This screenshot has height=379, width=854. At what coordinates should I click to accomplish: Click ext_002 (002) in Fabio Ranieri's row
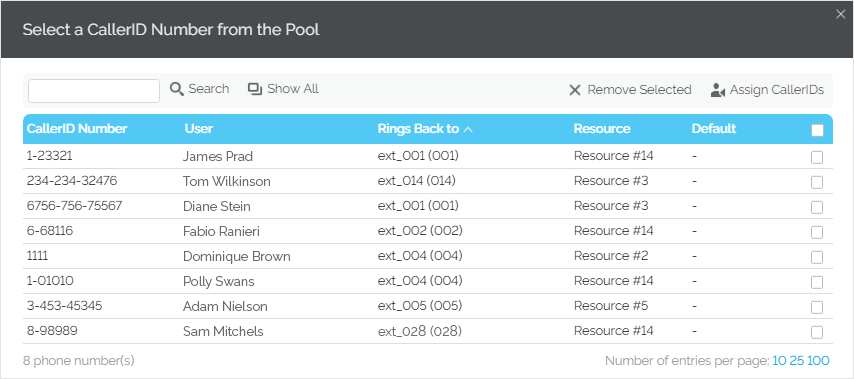point(420,231)
